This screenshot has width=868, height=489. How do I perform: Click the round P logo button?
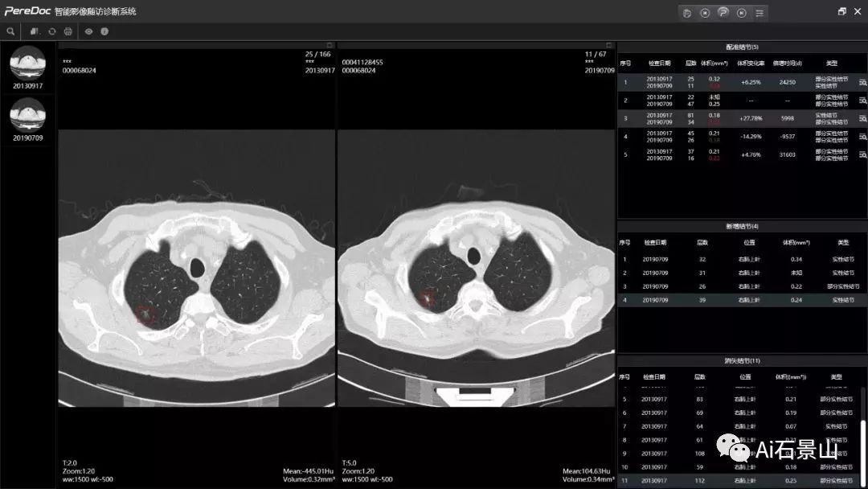click(x=723, y=12)
